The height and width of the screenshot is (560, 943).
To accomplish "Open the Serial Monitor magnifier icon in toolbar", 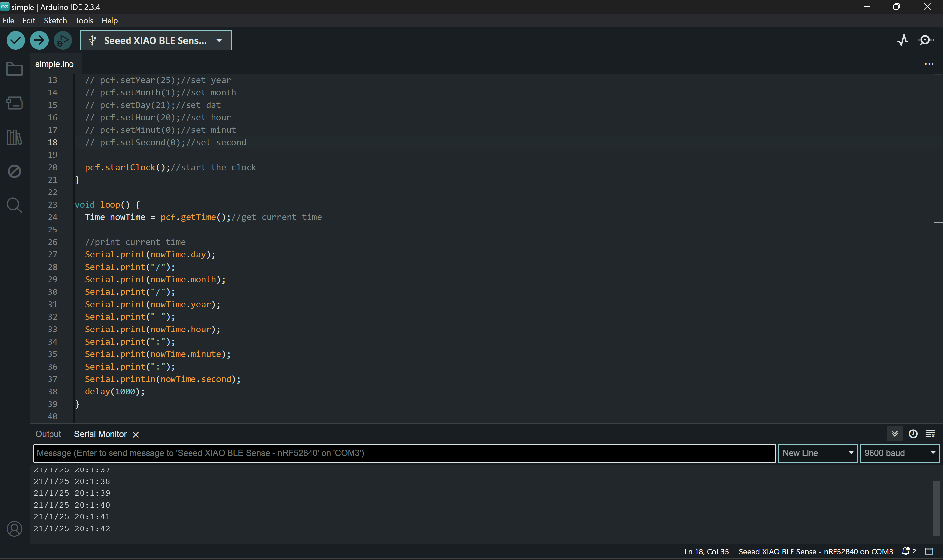I will click(x=926, y=40).
